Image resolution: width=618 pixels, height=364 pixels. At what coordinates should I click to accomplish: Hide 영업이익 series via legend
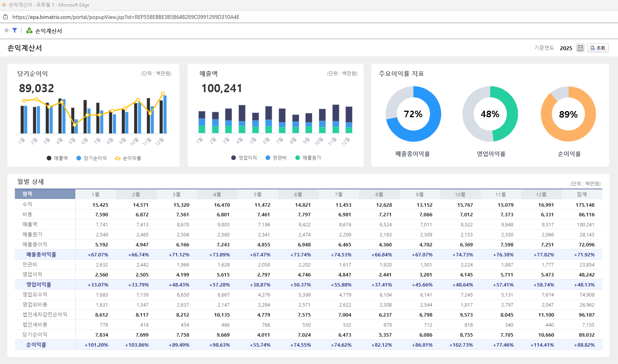[244, 158]
